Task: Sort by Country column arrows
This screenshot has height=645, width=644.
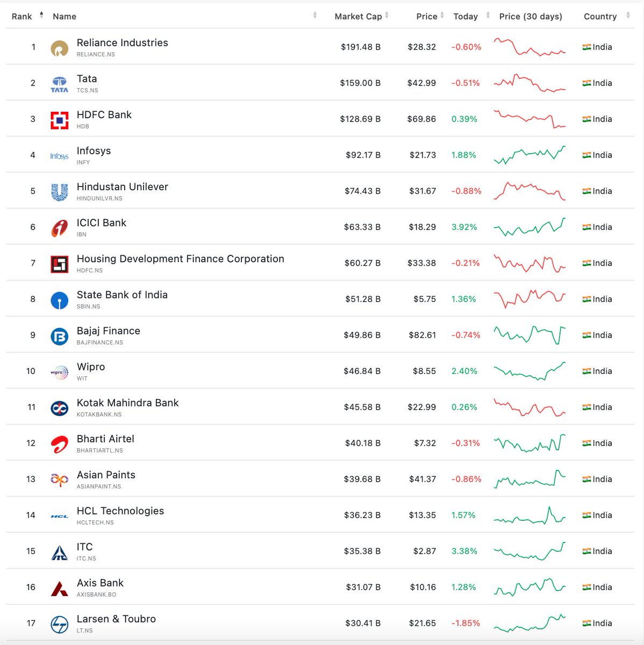Action: pyautogui.click(x=628, y=16)
